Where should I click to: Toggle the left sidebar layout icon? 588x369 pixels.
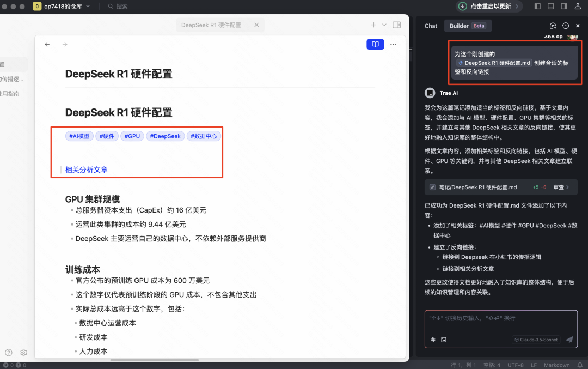point(537,6)
